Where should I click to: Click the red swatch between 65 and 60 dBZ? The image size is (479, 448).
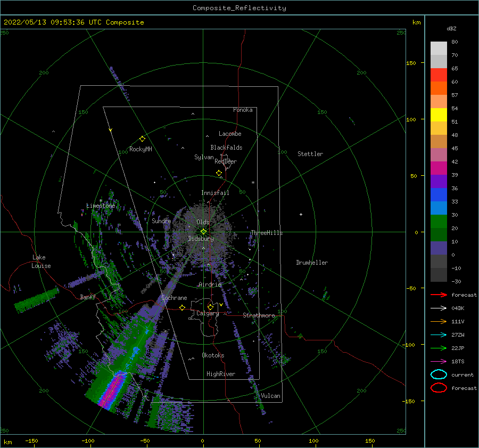click(x=439, y=75)
